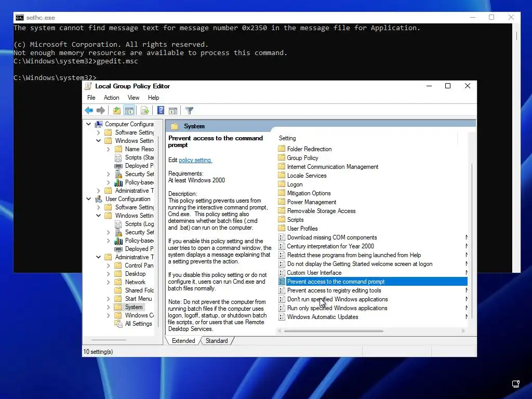Click the Filter funnel icon

[189, 110]
